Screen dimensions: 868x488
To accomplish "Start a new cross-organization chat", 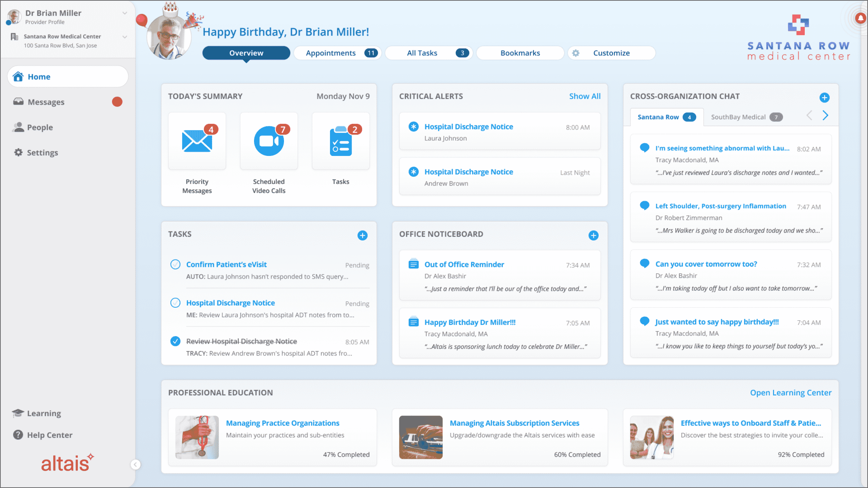I will 825,98.
